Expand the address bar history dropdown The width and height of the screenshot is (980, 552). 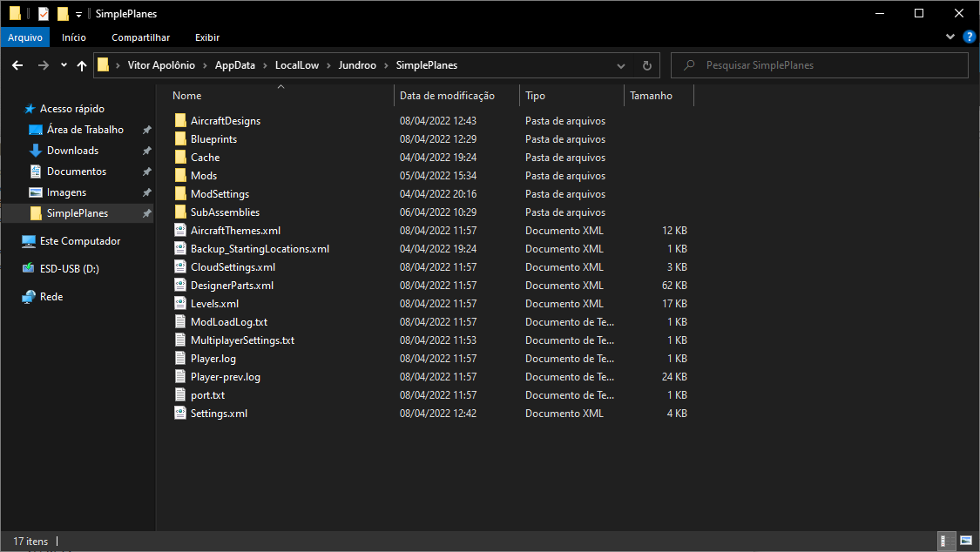620,65
